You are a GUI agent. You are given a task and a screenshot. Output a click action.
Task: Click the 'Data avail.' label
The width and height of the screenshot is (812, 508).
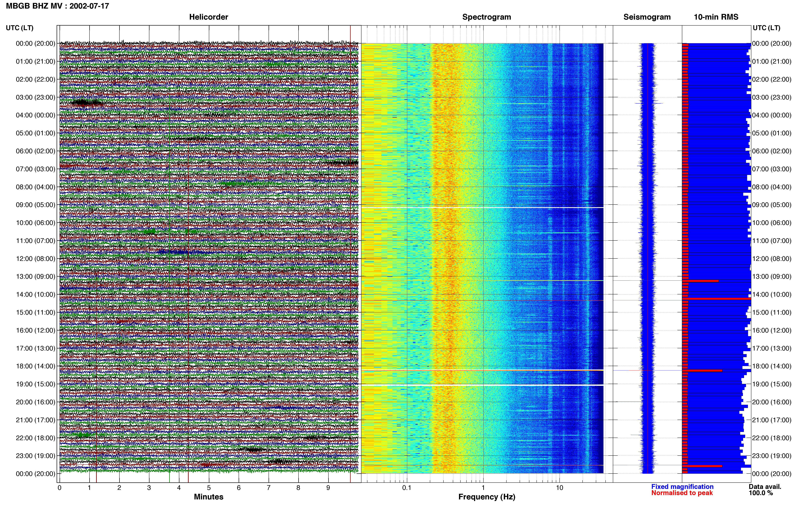765,486
